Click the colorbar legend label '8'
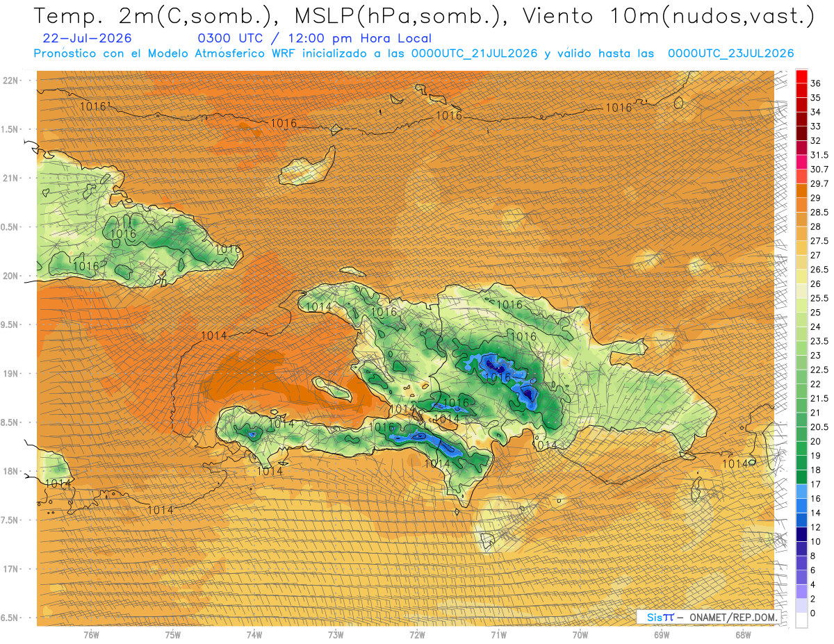 tap(814, 556)
